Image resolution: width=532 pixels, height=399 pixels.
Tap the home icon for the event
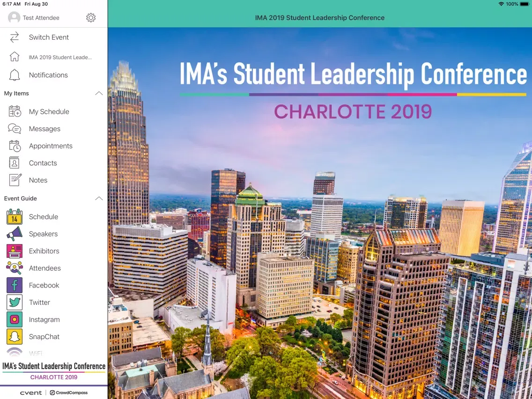[x=14, y=57]
